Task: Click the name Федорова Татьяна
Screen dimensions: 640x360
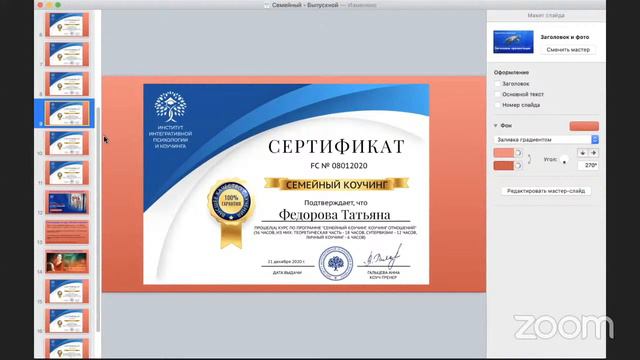Action: [334, 215]
